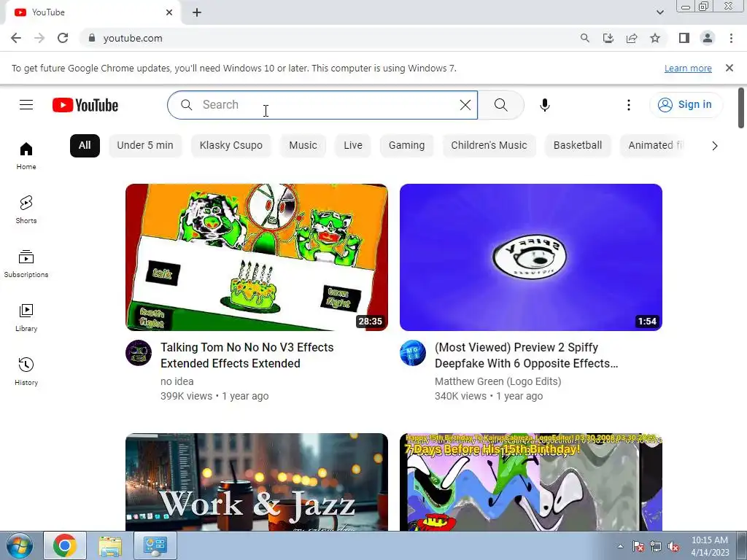Click the lock site info icon
Viewport: 747px width, 560px height.
coord(92,38)
